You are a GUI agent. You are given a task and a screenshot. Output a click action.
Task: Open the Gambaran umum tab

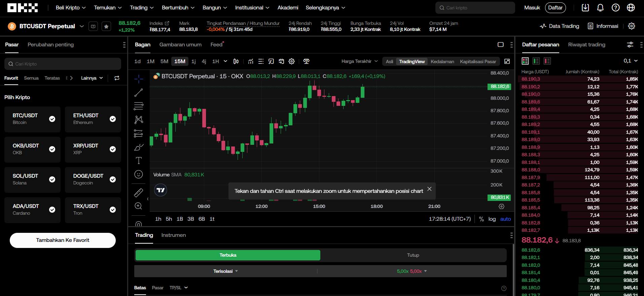click(180, 45)
